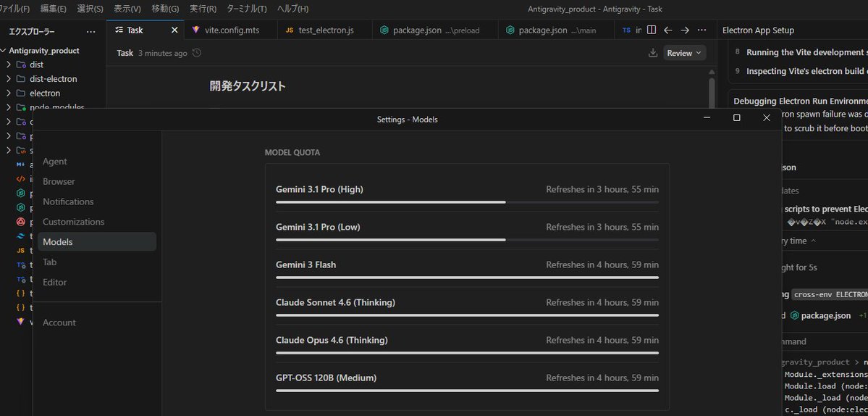Split the editor with the layout icon

[652, 30]
